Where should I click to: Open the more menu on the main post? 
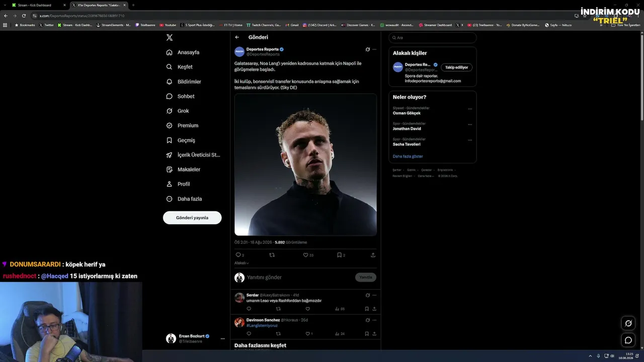374,49
